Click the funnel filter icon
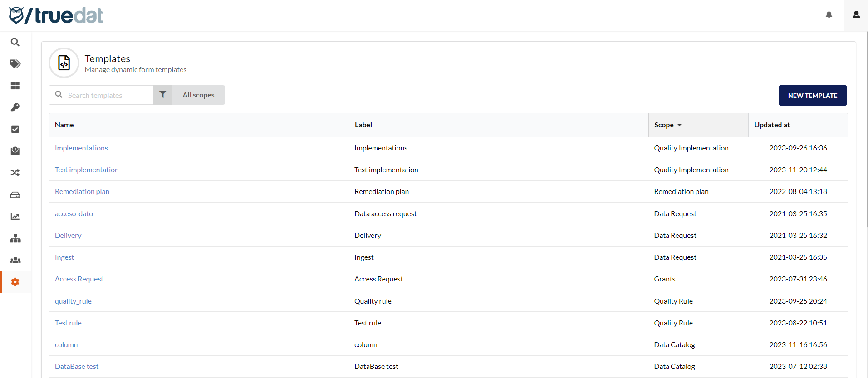The height and width of the screenshot is (378, 868). pos(163,95)
